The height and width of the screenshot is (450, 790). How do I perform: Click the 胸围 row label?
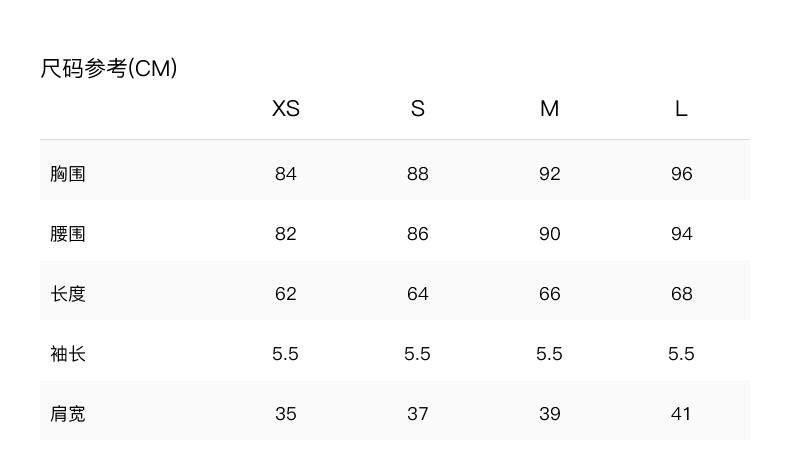pyautogui.click(x=68, y=174)
